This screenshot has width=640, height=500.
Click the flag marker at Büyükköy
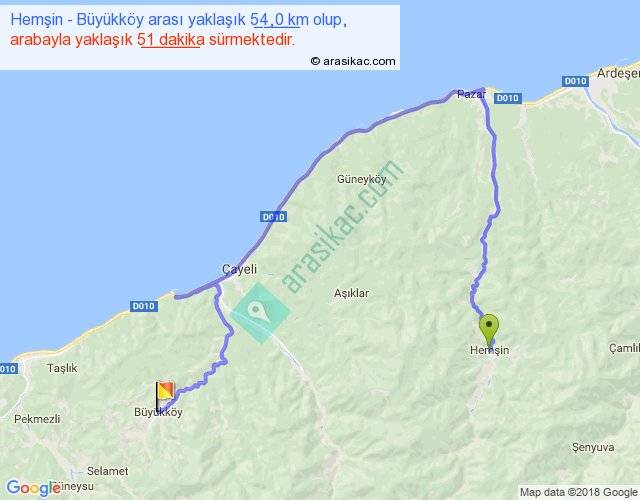click(x=164, y=392)
